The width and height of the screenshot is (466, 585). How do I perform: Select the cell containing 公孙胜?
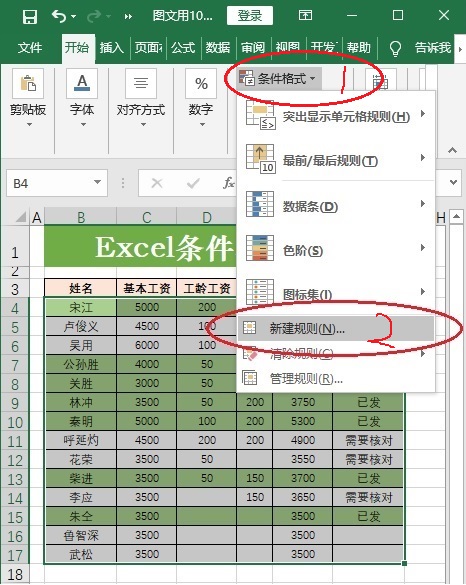click(x=81, y=364)
